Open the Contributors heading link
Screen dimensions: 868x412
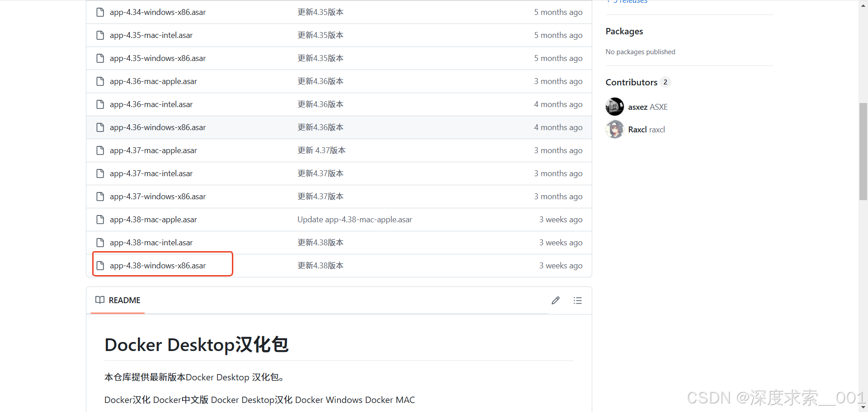pos(638,82)
